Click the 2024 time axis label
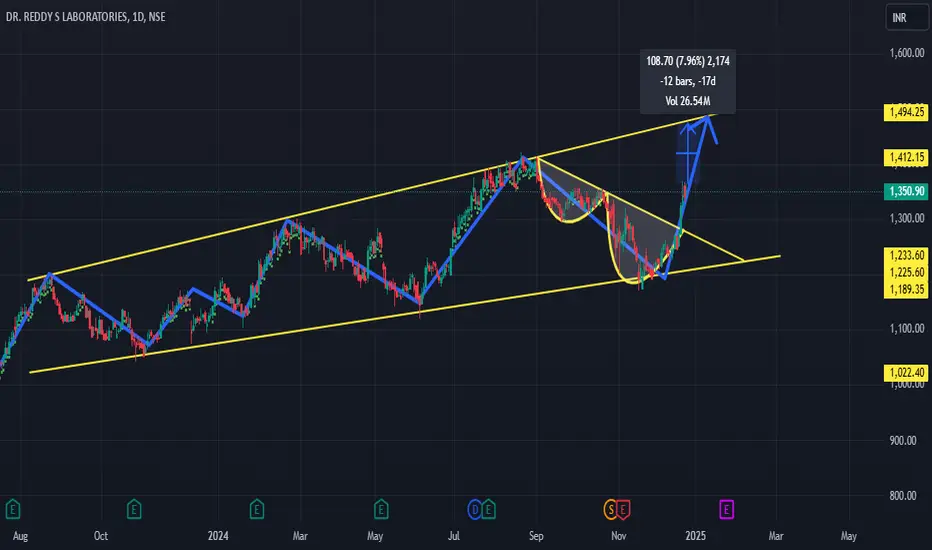The height and width of the screenshot is (550, 932). click(218, 536)
